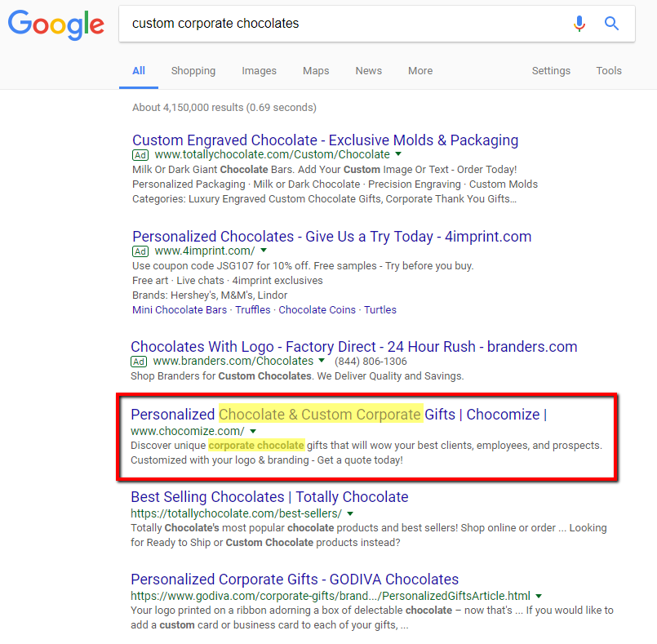Expand dropdown arrow next to www.4imprint.com/
The height and width of the screenshot is (644, 657).
point(264,251)
